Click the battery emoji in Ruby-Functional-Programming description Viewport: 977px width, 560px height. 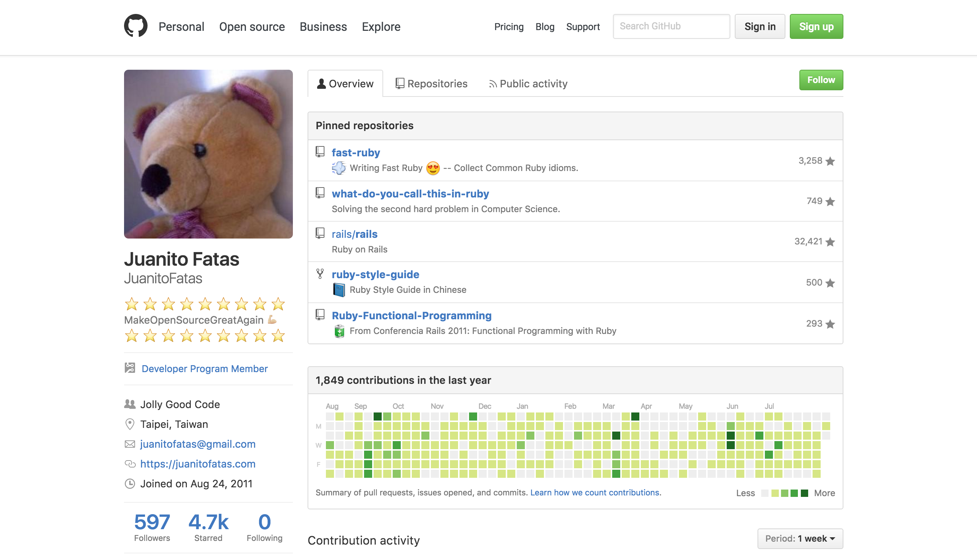339,331
